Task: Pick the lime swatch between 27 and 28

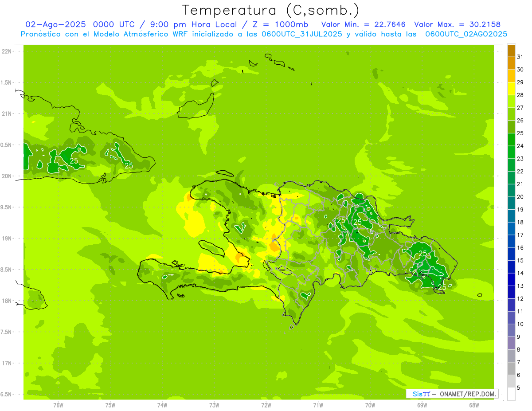Action: point(511,101)
